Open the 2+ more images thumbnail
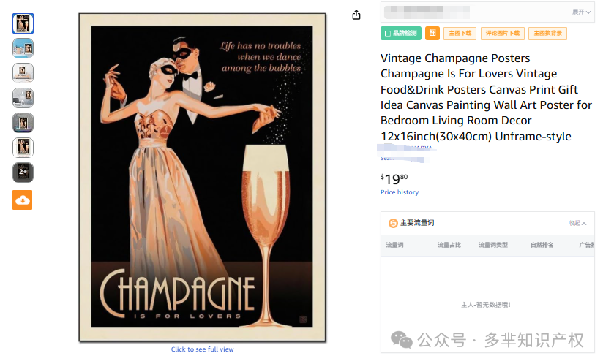 pyautogui.click(x=23, y=172)
